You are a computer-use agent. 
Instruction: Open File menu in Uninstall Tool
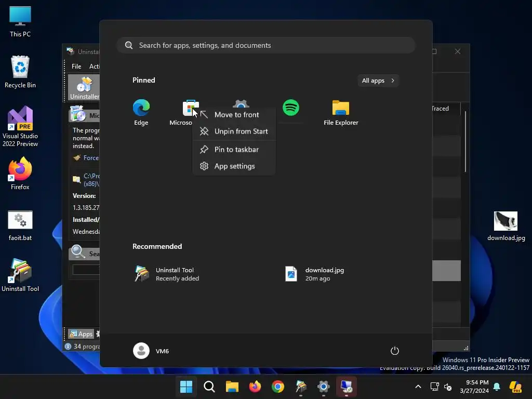point(76,66)
